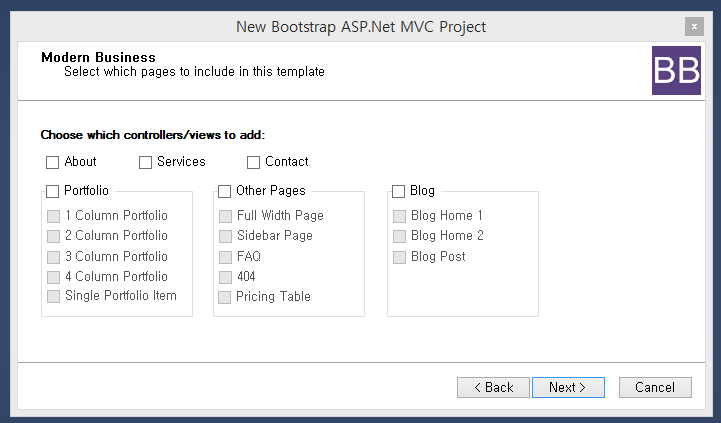721x423 pixels.
Task: Tick the Services checkbox
Action: tap(146, 163)
